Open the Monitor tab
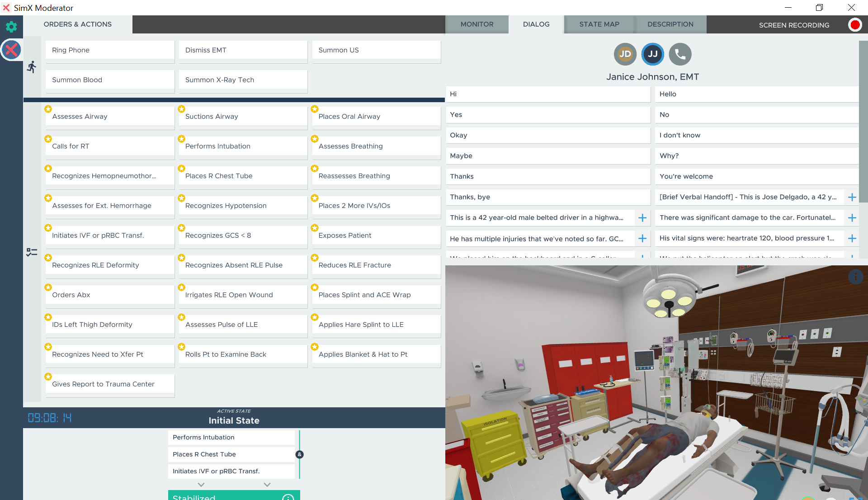Viewport: 868px width, 500px height. 476,24
